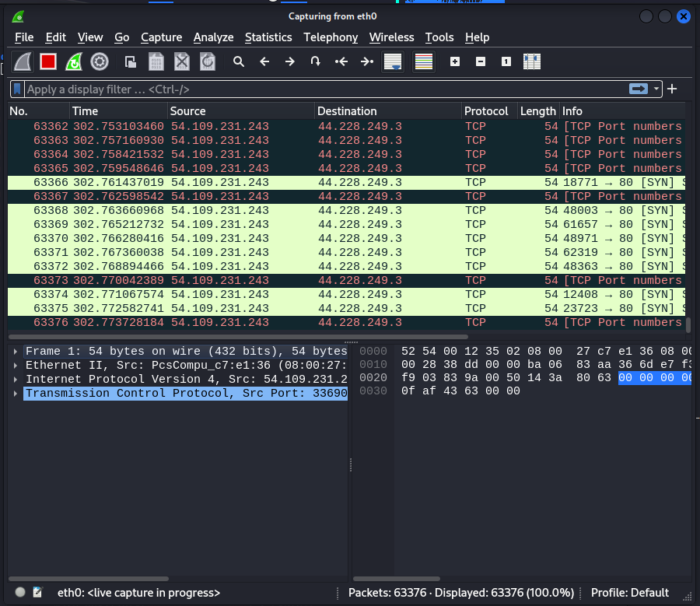Open the Analyze menu
This screenshot has height=606, width=700.
213,37
